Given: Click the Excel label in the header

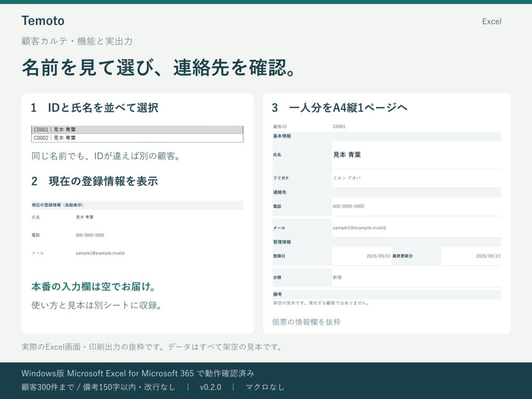Looking at the screenshot, I should [491, 22].
